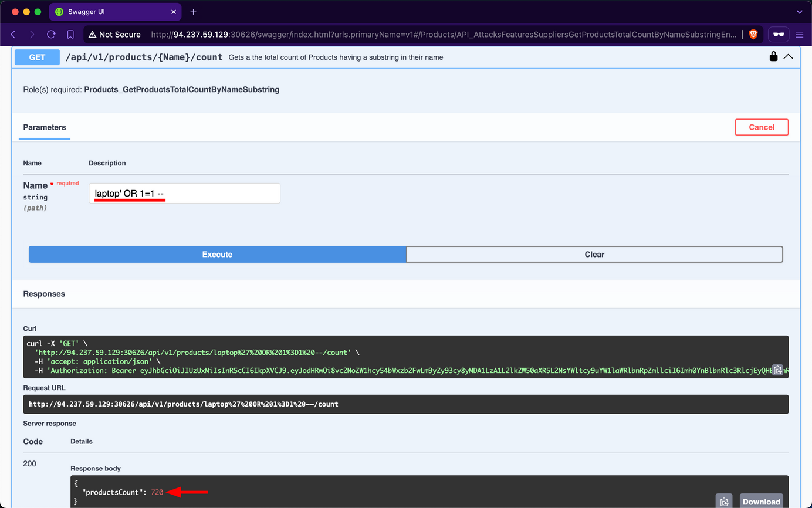Image resolution: width=812 pixels, height=508 pixels.
Task: Bookmark the page with the bookmark icon
Action: coord(70,34)
